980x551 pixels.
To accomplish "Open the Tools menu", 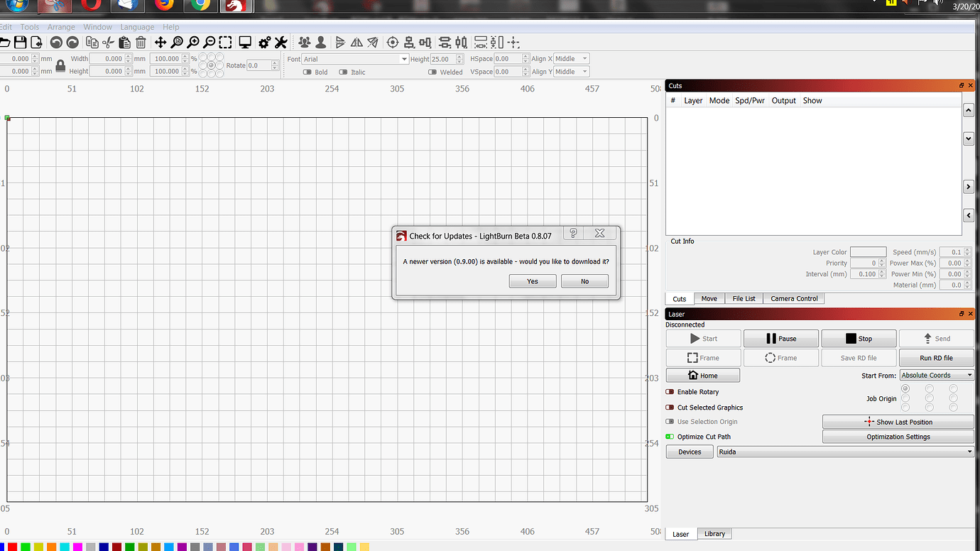I will [x=30, y=27].
